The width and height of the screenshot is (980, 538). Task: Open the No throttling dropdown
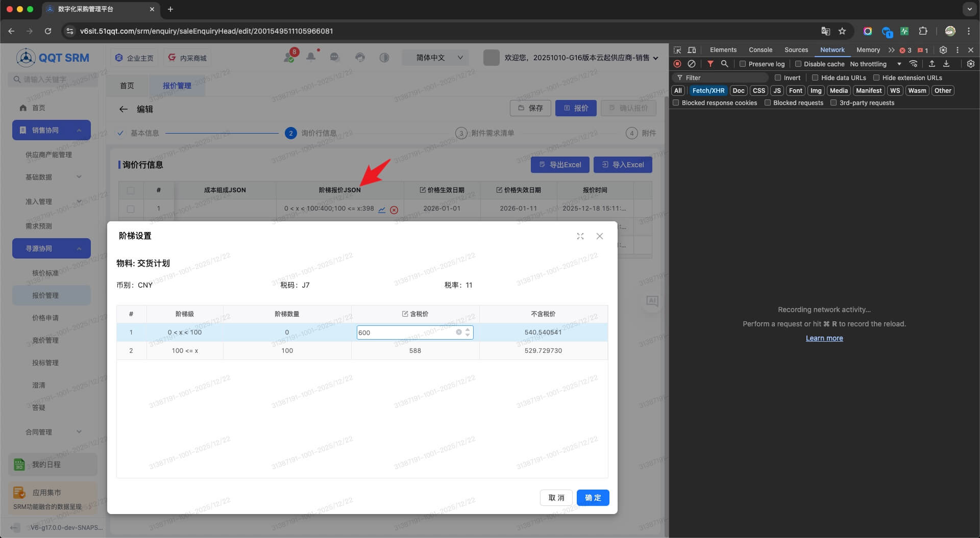tap(875, 64)
